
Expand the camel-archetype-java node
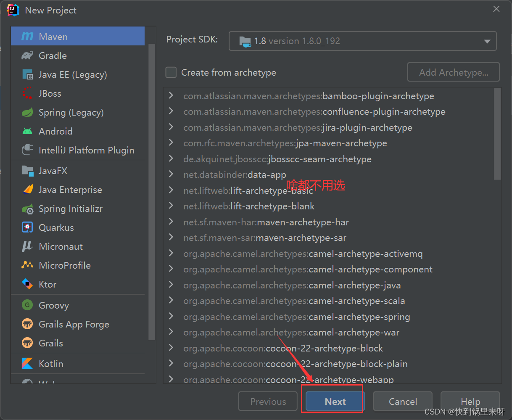coord(171,285)
